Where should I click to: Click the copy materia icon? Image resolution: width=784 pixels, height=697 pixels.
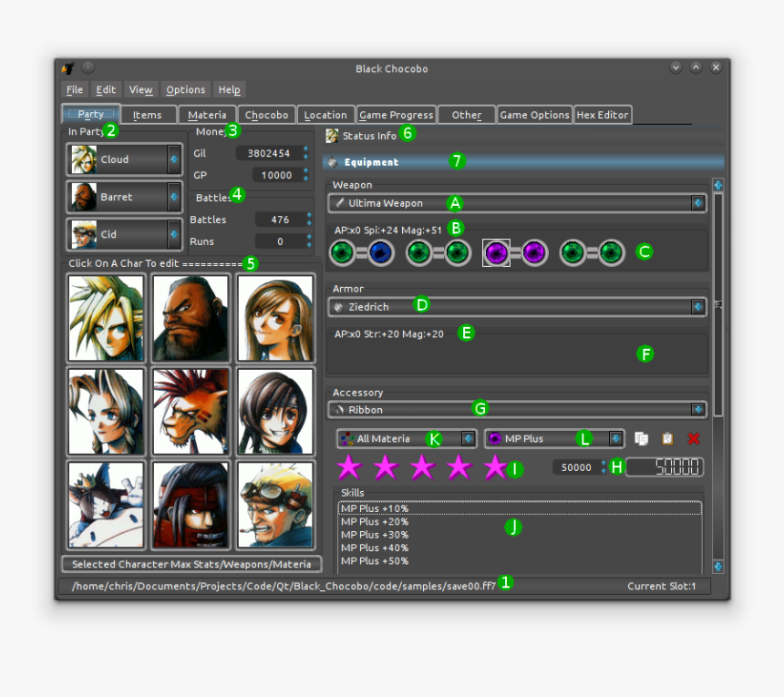[x=641, y=438]
